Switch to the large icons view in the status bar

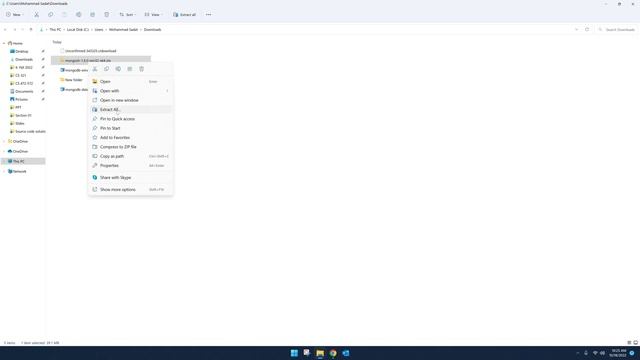(636, 343)
